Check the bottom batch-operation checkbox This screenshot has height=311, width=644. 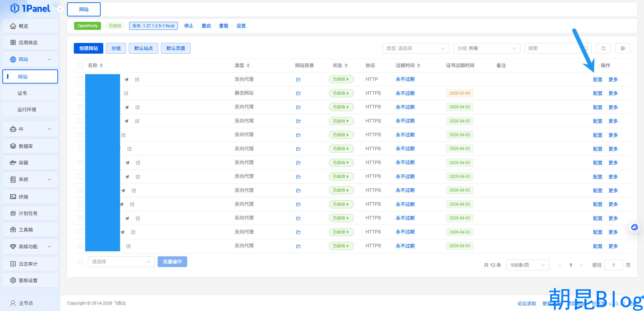[x=80, y=262]
